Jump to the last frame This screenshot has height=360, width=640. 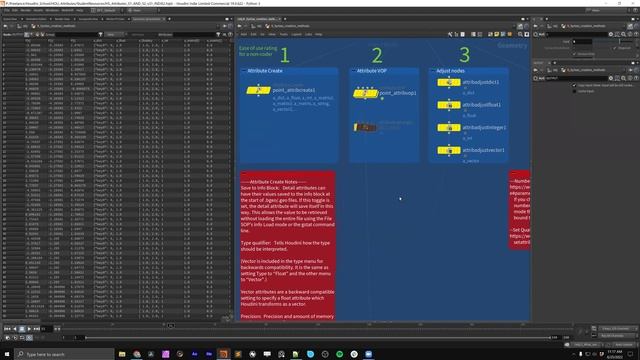[37, 329]
